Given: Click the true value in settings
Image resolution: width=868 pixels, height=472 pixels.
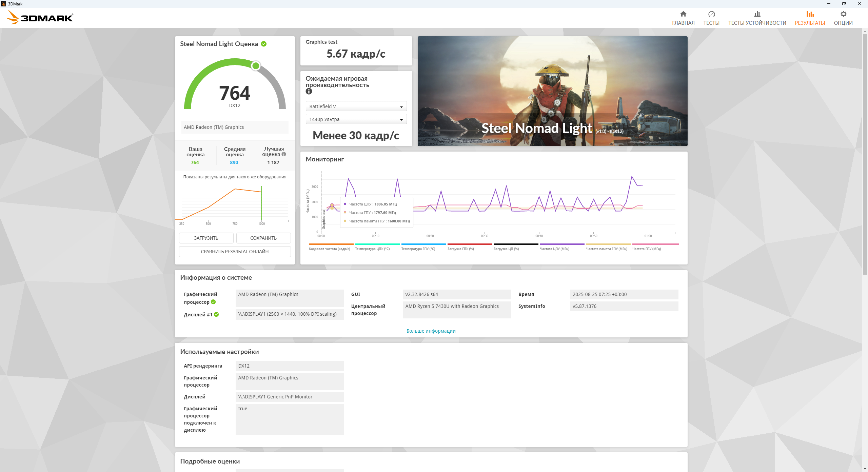Looking at the screenshot, I should [290, 419].
